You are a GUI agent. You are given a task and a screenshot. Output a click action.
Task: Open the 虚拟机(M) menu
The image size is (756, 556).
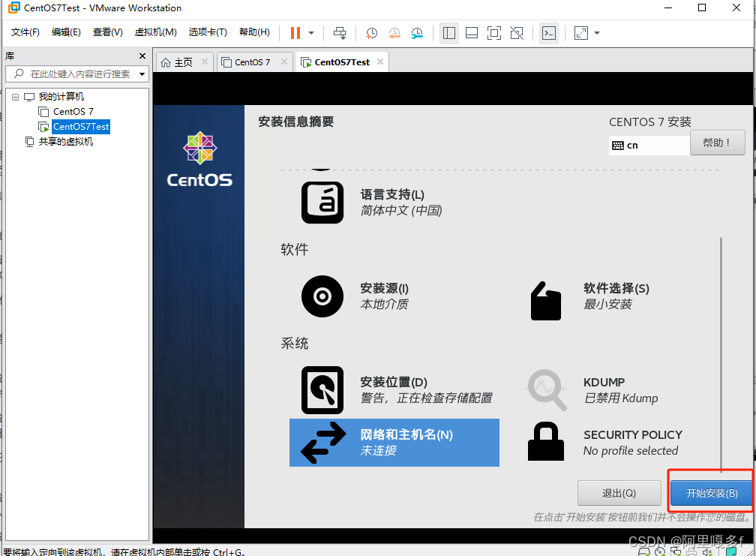(155, 32)
